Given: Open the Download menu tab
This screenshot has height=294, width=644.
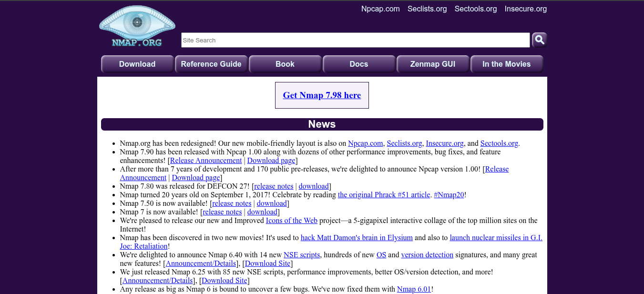Looking at the screenshot, I should click(x=137, y=64).
